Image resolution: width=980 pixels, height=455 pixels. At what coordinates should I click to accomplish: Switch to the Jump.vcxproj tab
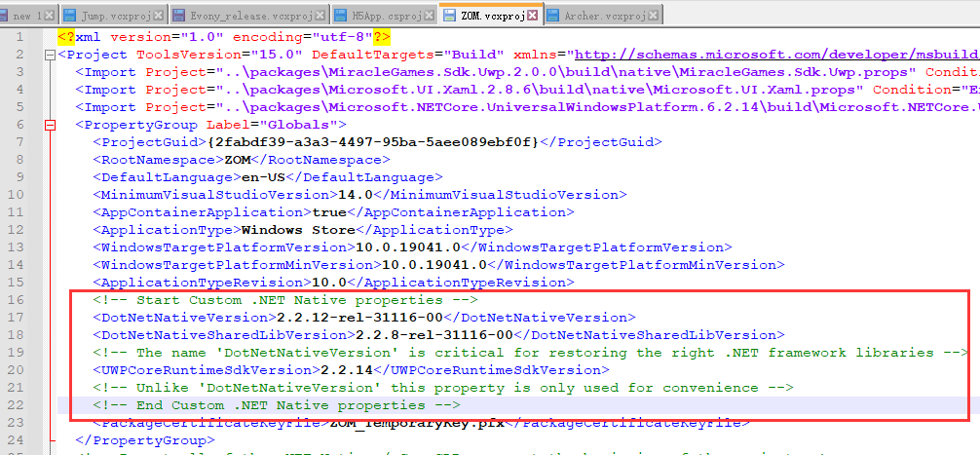pos(112,17)
